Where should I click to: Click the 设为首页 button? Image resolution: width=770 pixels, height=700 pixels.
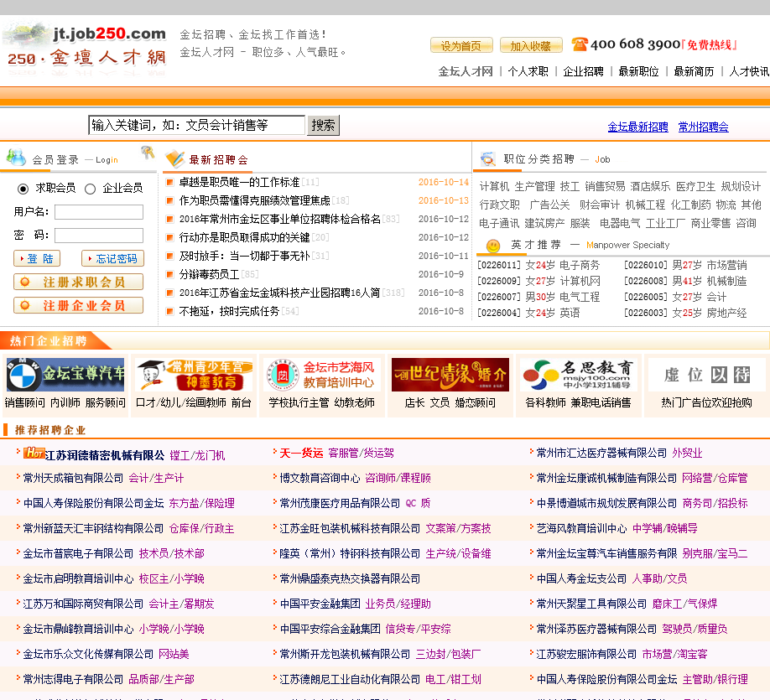pos(461,45)
